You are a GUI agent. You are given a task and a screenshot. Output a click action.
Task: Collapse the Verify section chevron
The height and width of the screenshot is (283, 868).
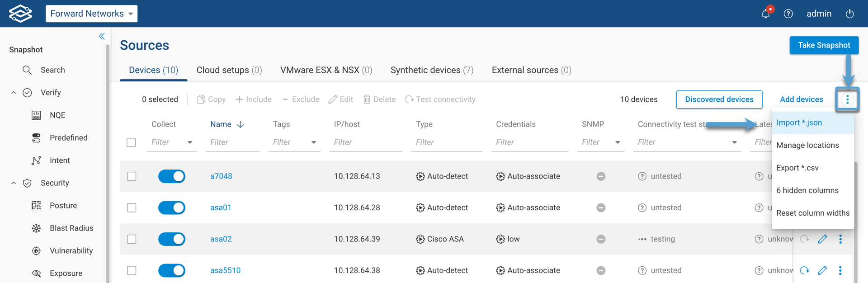click(x=14, y=93)
